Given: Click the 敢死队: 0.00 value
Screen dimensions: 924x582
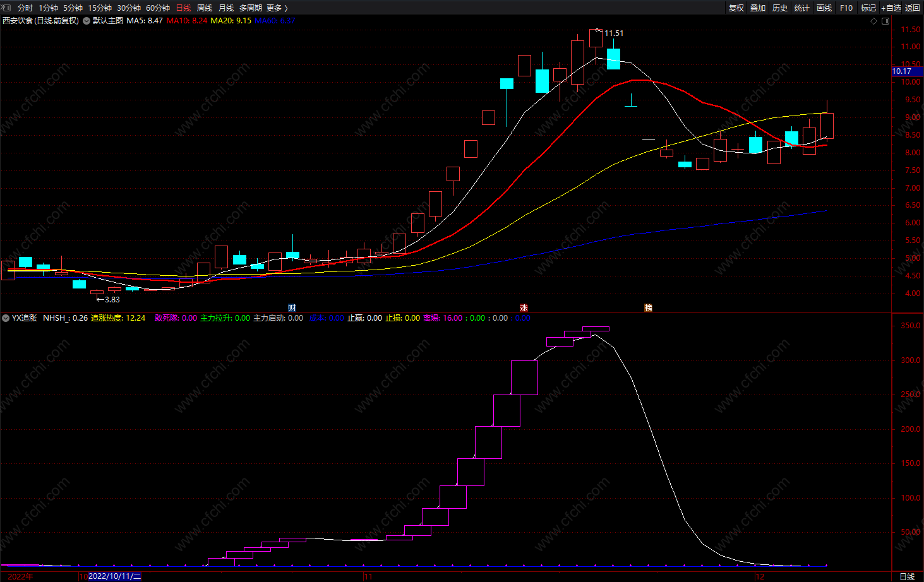Looking at the screenshot, I should coord(176,318).
